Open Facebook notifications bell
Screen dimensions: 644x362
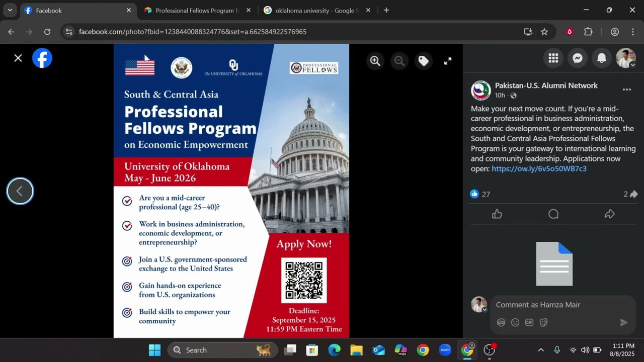(602, 58)
